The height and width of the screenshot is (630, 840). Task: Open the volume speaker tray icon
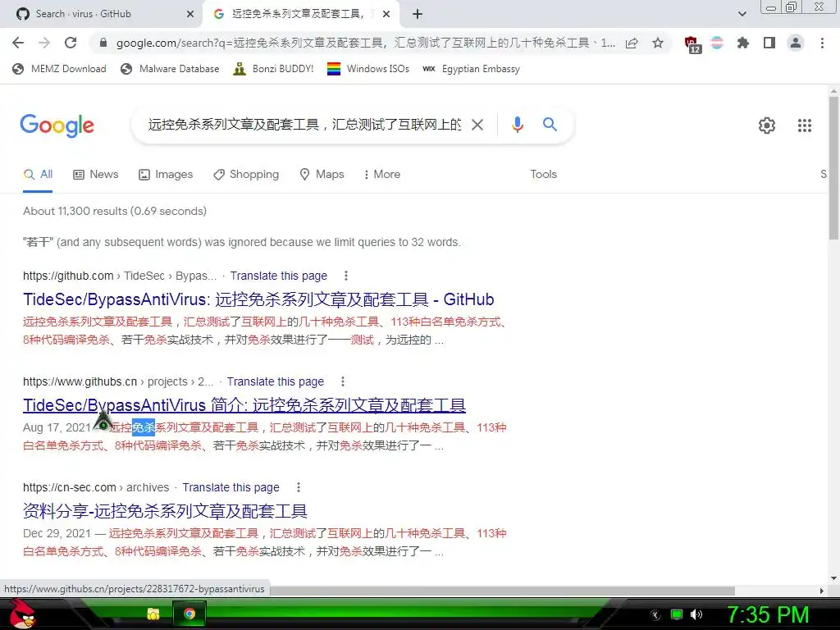(x=696, y=614)
